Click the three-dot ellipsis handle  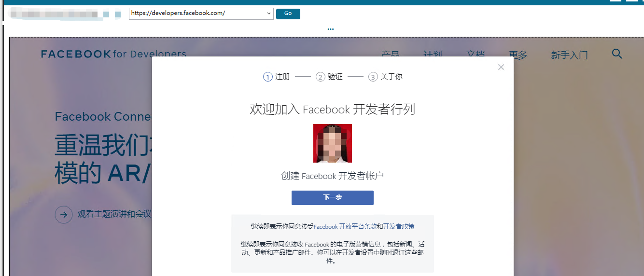click(331, 29)
